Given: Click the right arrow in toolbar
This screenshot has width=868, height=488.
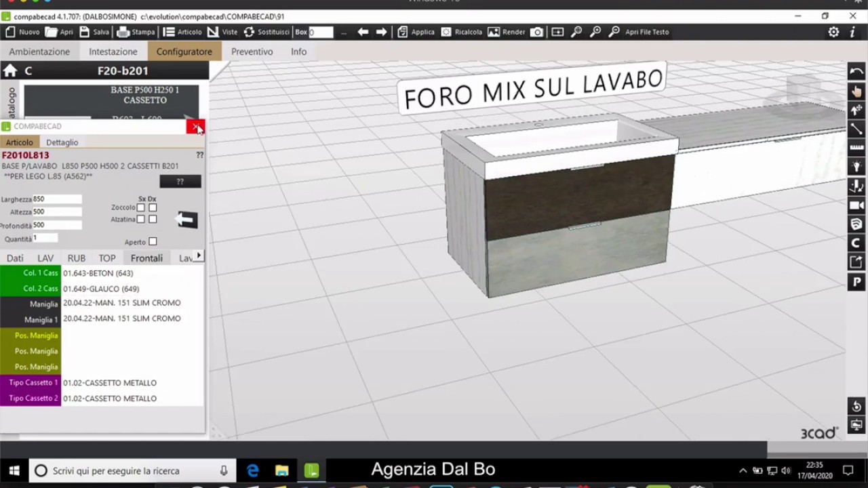Looking at the screenshot, I should 381,32.
